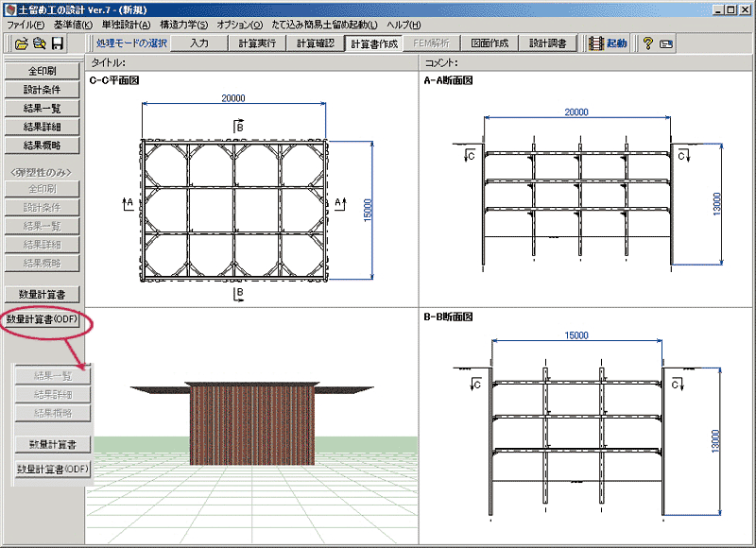Click the file search/preview icon
This screenshot has height=548, width=756.
40,43
